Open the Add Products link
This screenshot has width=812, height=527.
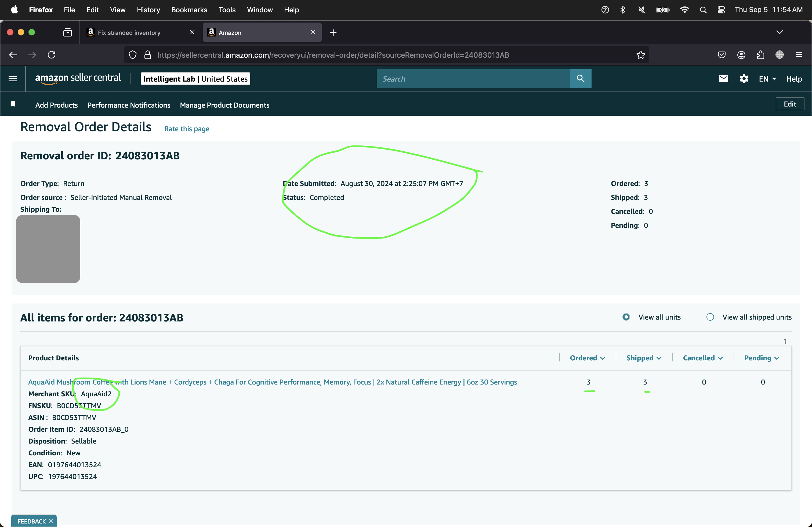(x=57, y=105)
